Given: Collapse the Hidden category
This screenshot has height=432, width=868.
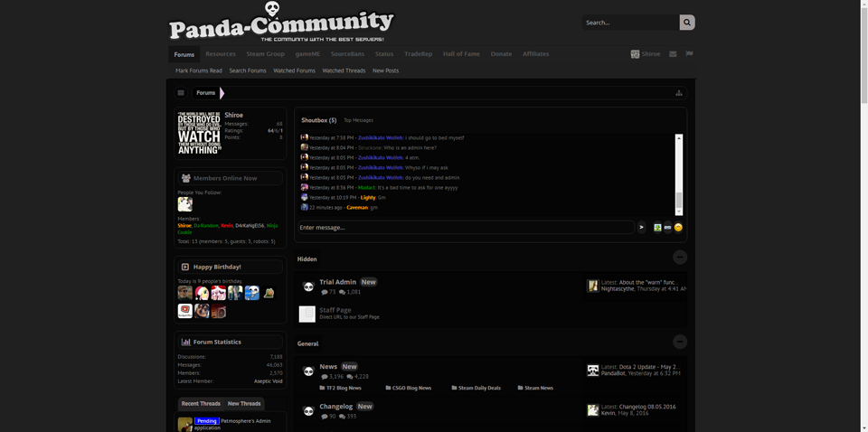Looking at the screenshot, I should (680, 258).
